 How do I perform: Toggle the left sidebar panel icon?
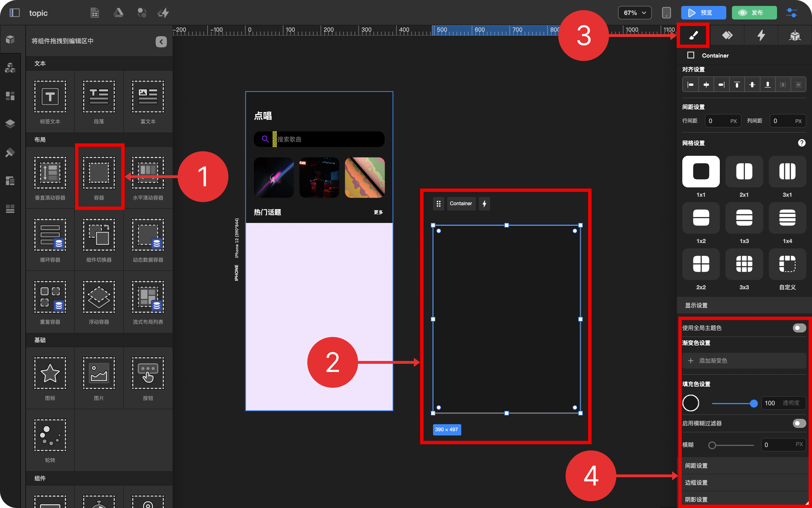(14, 13)
